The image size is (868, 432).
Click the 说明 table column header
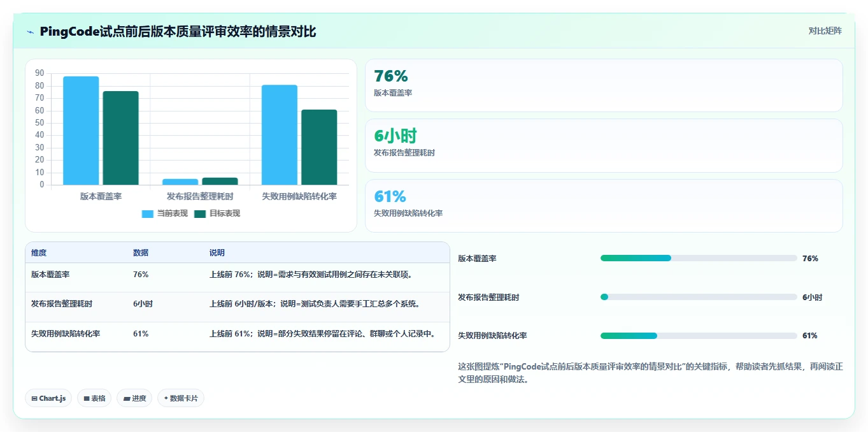[x=217, y=253]
